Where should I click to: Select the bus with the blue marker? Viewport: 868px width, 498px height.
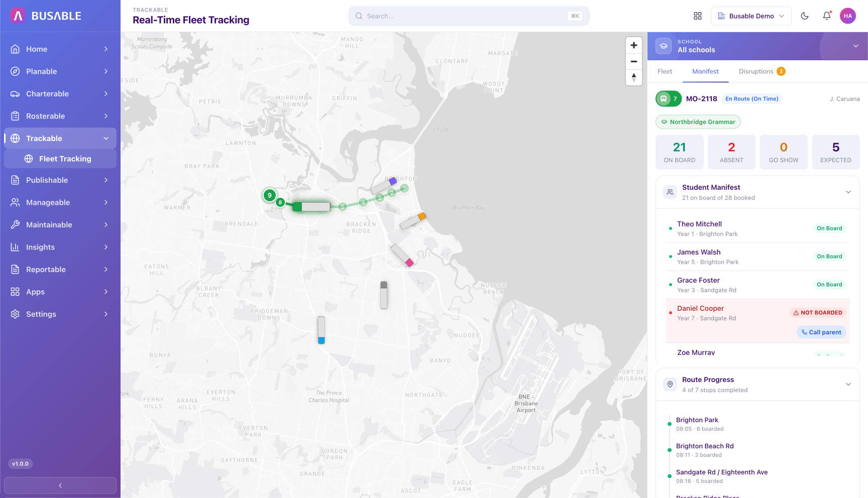coord(321,330)
